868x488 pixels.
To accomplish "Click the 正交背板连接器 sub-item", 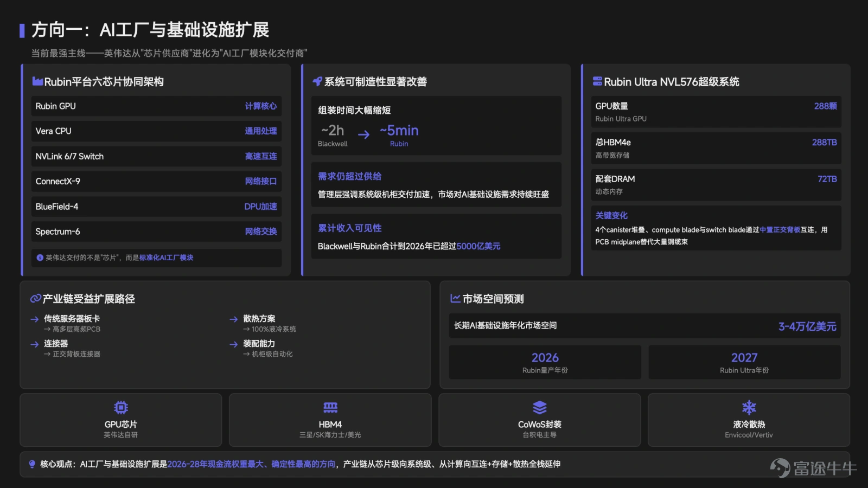I will tap(76, 354).
